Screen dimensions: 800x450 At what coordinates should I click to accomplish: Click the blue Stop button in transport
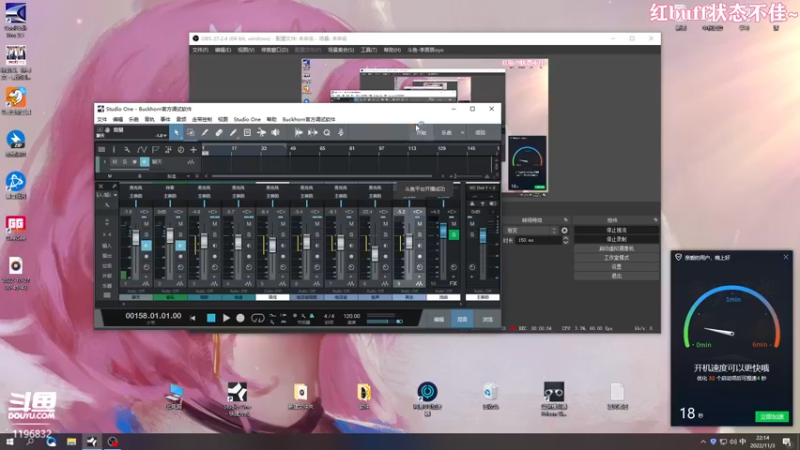click(211, 318)
